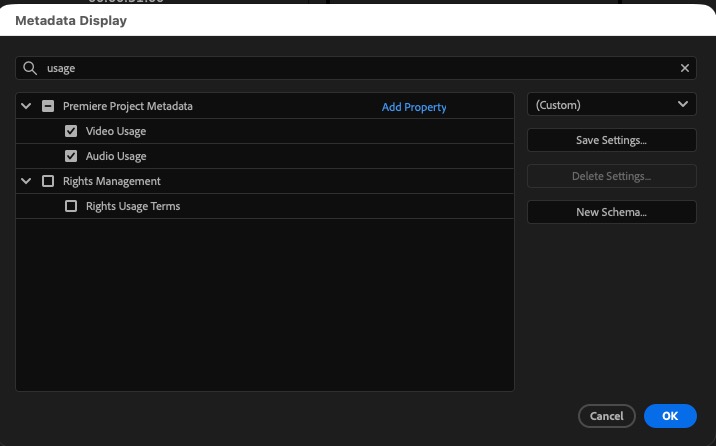Select the Audio Usage row label

(116, 156)
